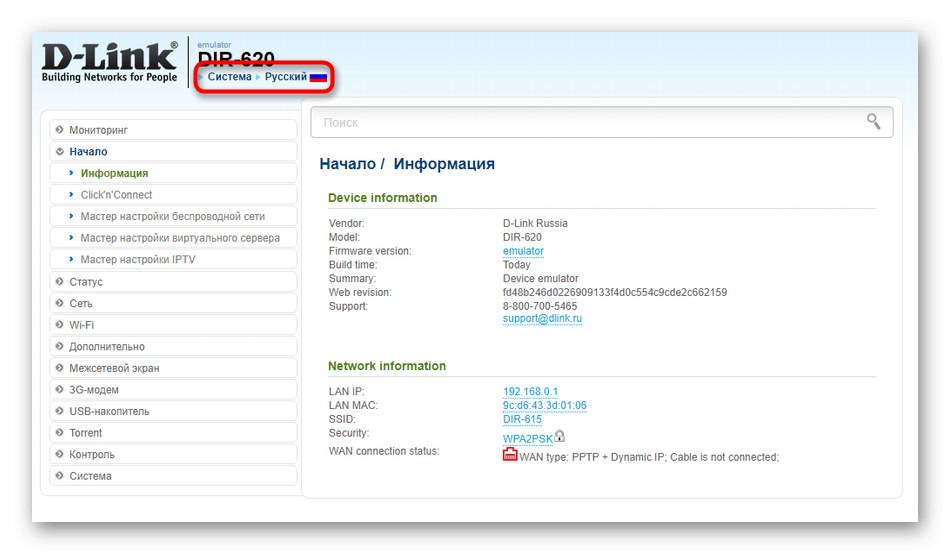Image resolution: width=950 pixels, height=554 pixels.
Task: Open the Русский language dropdown
Action: coord(285,77)
